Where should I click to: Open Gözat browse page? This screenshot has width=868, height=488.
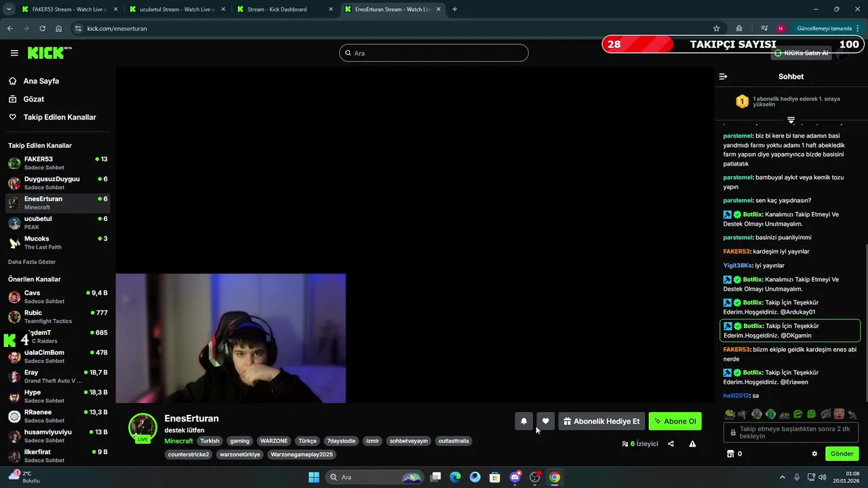click(34, 99)
